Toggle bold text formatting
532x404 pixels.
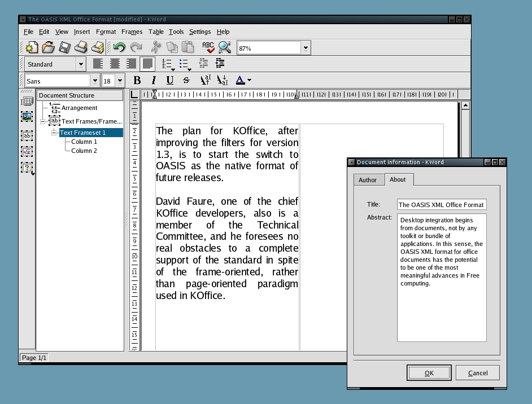tap(137, 80)
